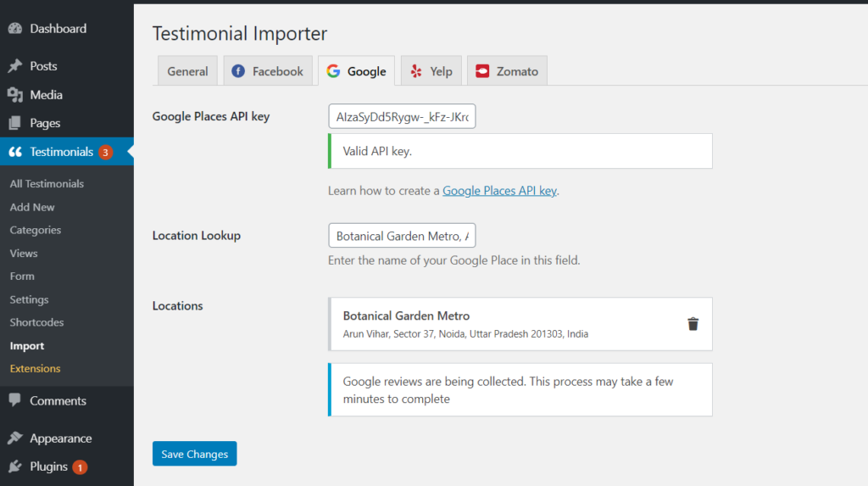Click the Testimonials quote icon
This screenshot has height=486, width=868.
15,152
